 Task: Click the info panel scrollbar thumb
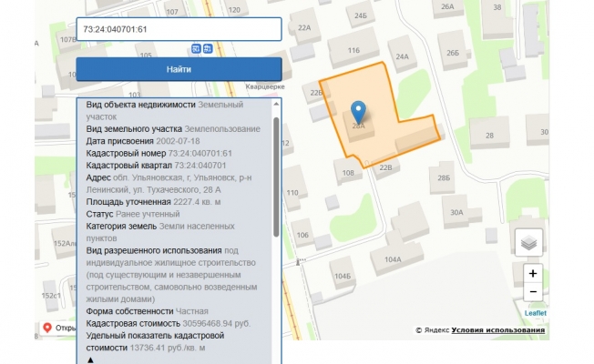tap(276, 173)
